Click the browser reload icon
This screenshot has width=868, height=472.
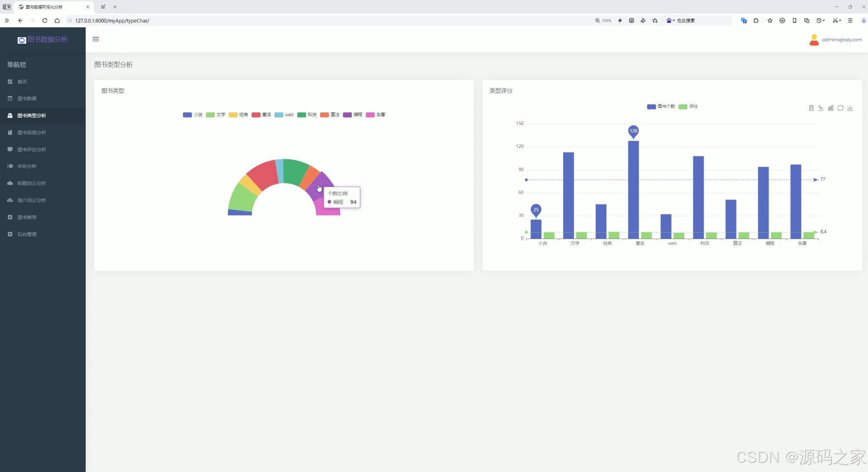pyautogui.click(x=45, y=21)
